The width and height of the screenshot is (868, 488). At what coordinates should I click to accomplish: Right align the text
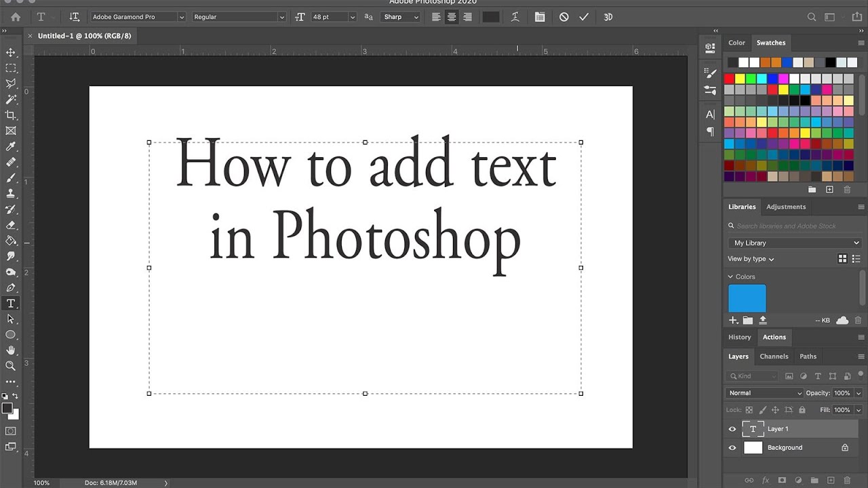pos(467,17)
